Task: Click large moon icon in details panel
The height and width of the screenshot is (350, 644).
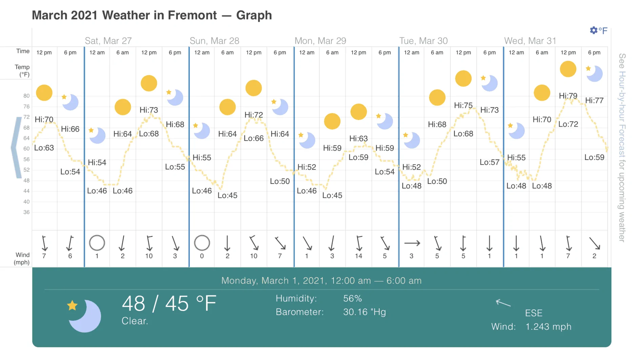Action: (x=84, y=316)
